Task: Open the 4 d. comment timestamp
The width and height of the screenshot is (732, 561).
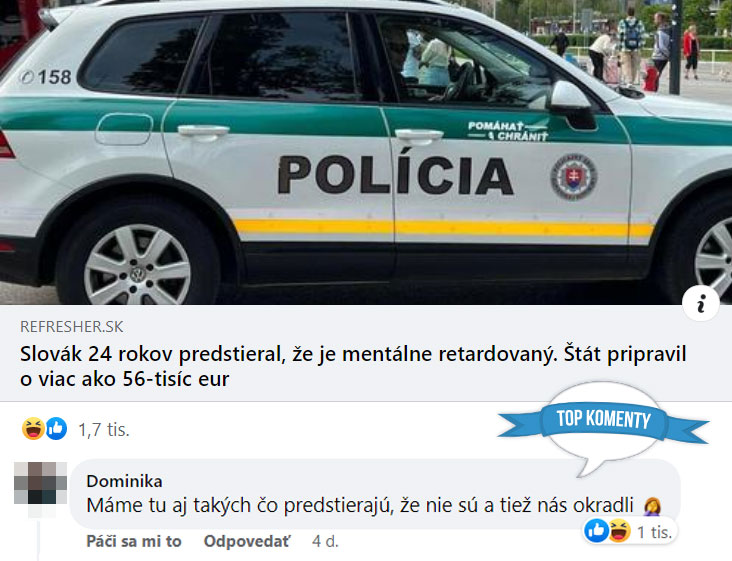Action: (x=325, y=541)
